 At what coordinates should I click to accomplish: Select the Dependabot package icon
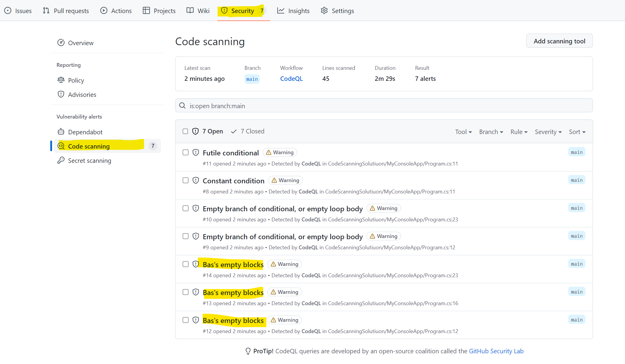pyautogui.click(x=61, y=132)
